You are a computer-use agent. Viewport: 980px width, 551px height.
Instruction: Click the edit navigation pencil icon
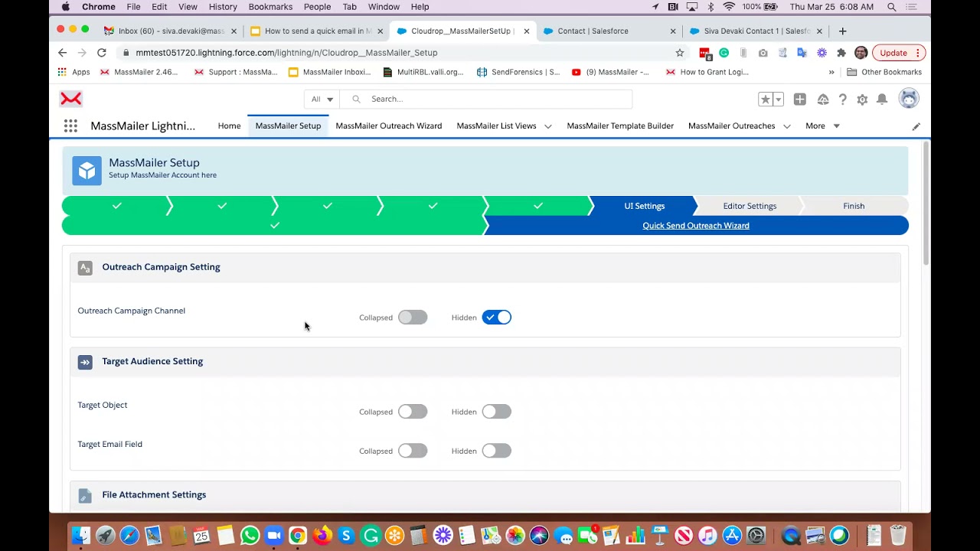916,126
